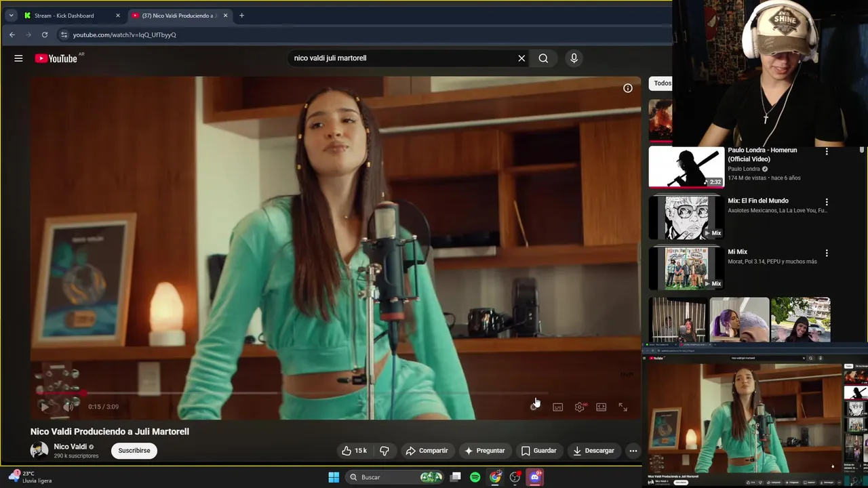868x488 pixels.
Task: Reload the current page
Action: coord(45,35)
